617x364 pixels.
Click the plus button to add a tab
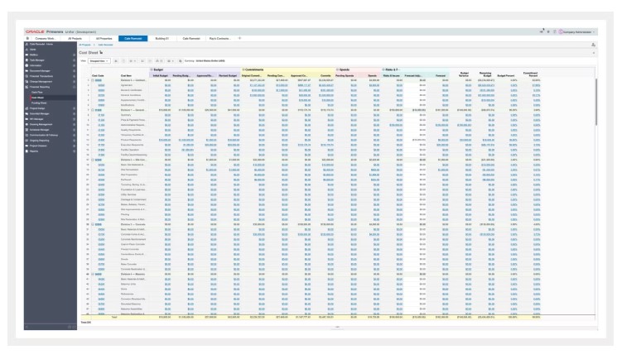click(x=239, y=38)
